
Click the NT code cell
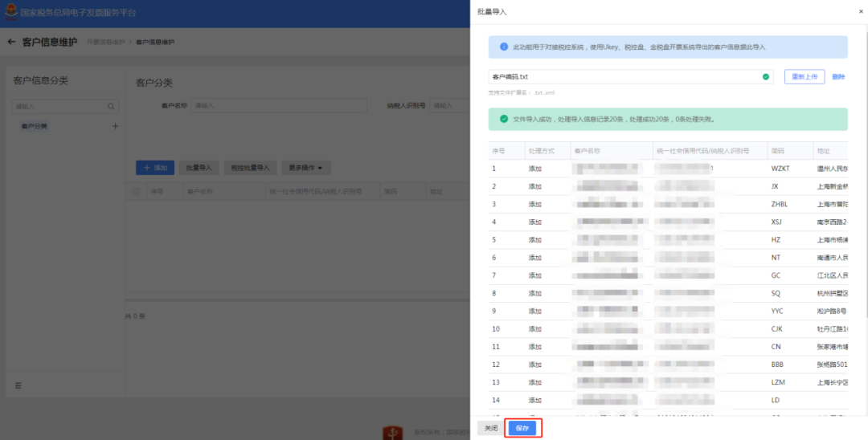(775, 258)
